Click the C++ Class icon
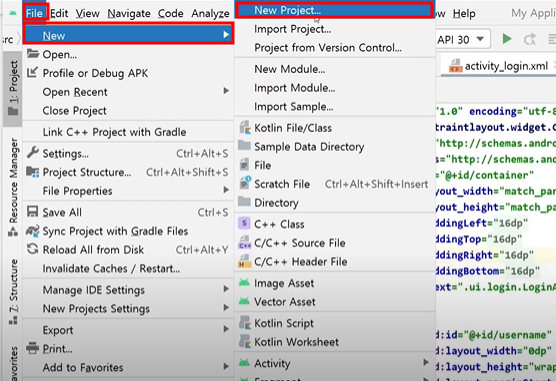Image resolution: width=556 pixels, height=381 pixels. pos(244,223)
